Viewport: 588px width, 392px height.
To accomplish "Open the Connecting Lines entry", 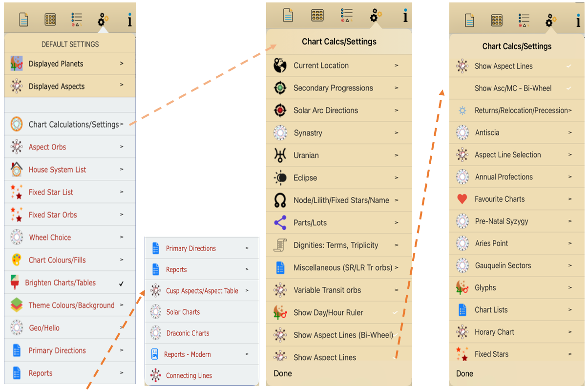I will tap(189, 375).
